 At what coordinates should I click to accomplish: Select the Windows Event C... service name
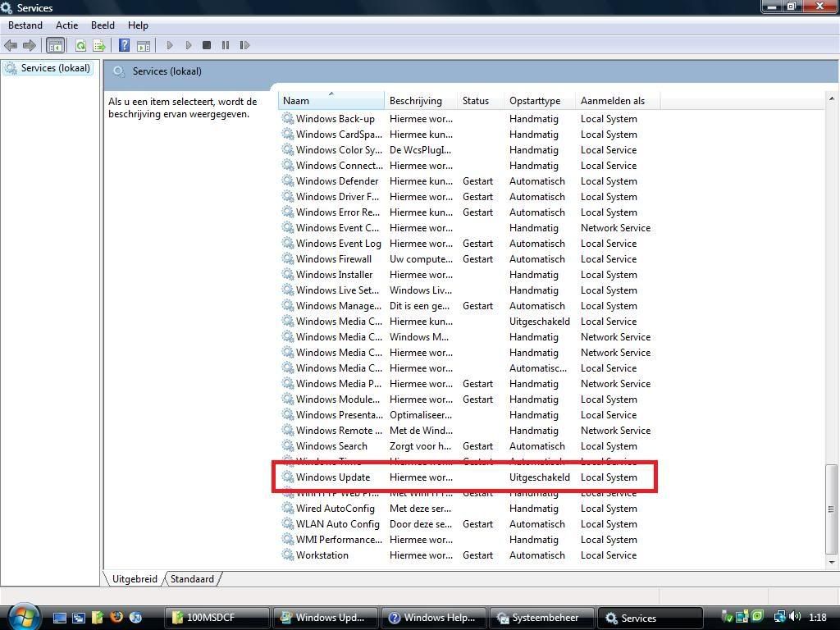tap(337, 228)
